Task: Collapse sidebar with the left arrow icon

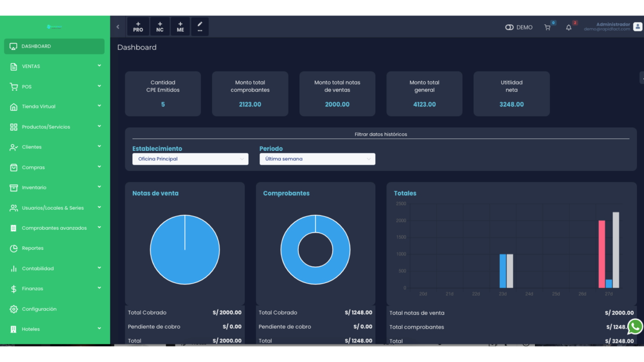Action: 118,27
